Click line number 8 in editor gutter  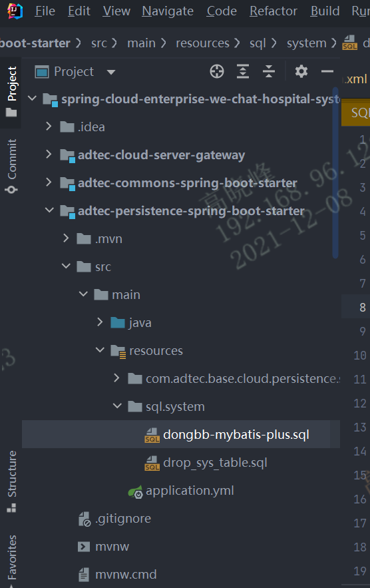(363, 307)
